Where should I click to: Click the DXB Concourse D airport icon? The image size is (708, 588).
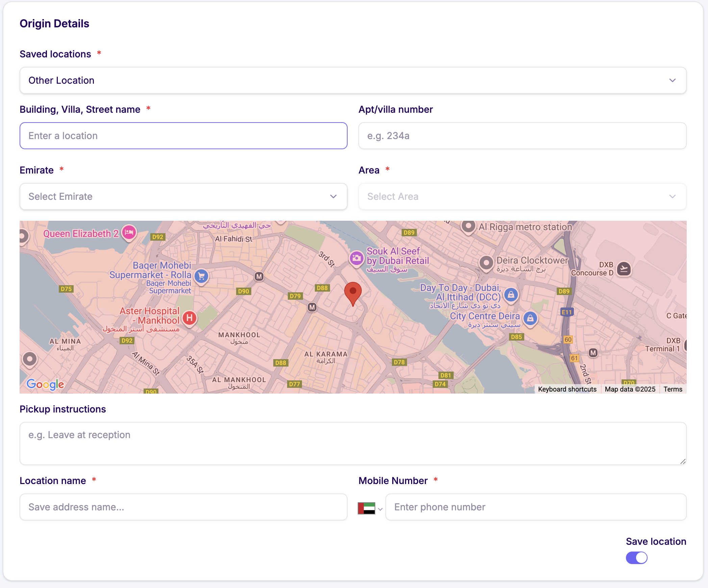(x=624, y=269)
